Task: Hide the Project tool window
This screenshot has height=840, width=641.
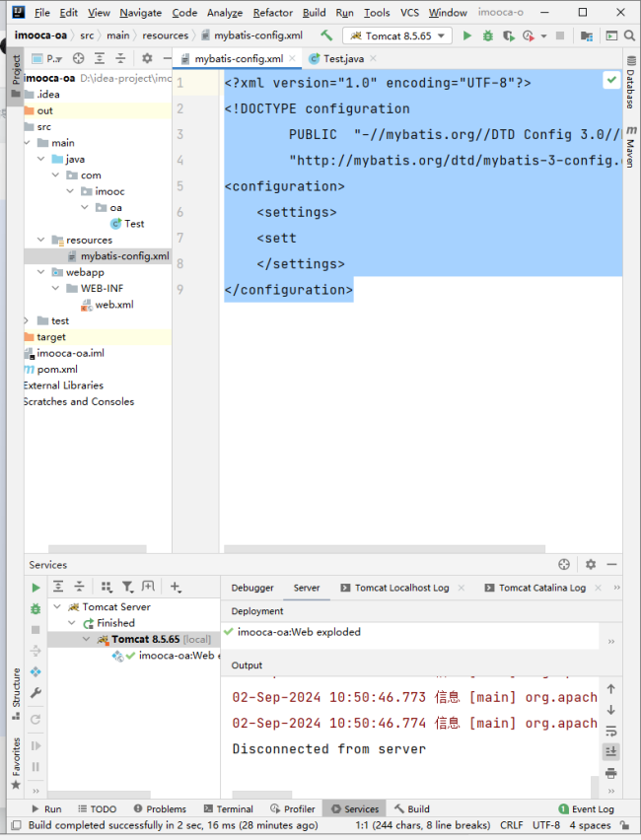Action: [168, 58]
